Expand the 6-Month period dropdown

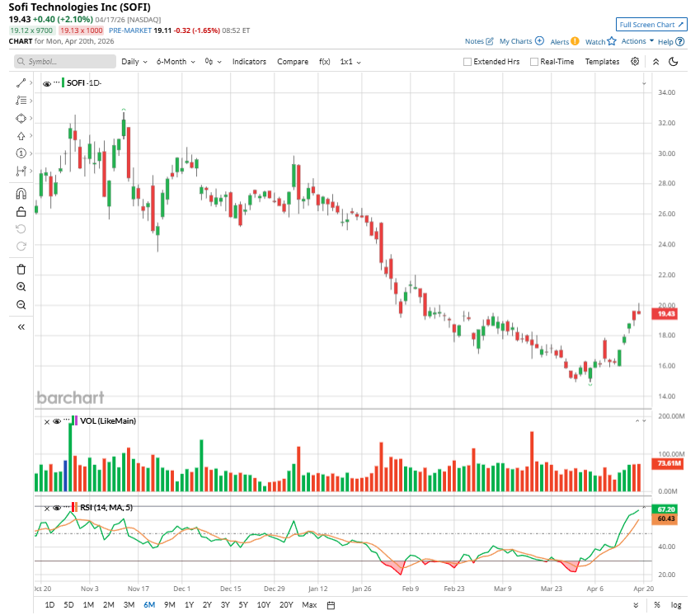[x=176, y=62]
